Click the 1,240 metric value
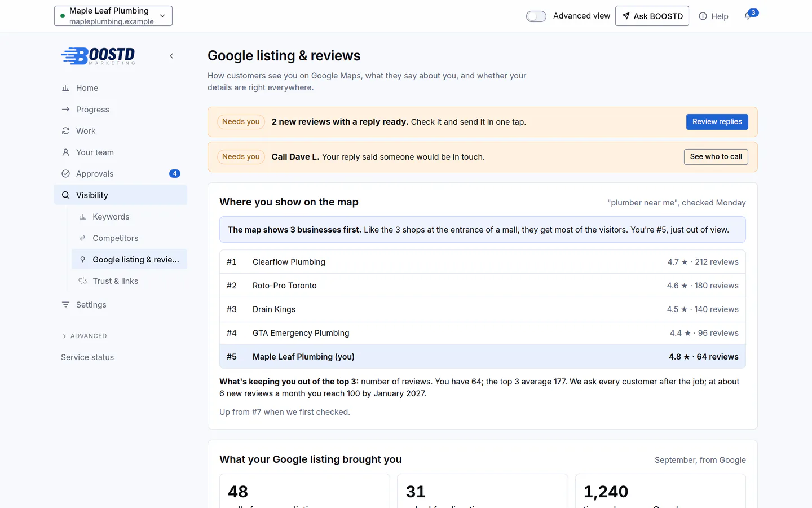Viewport: 812px width, 508px height. (x=606, y=492)
